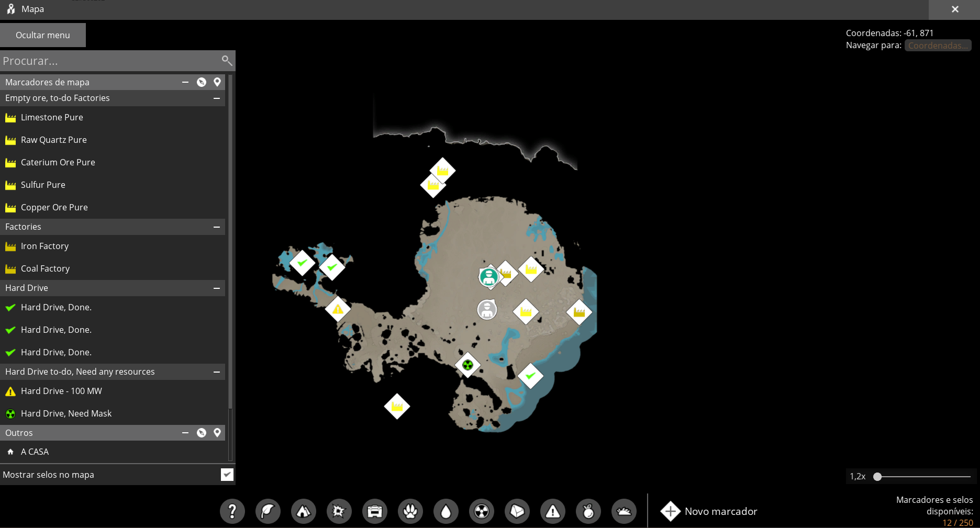Toggle compass visibility for Marcadores de mapa
This screenshot has height=528, width=980.
point(202,82)
